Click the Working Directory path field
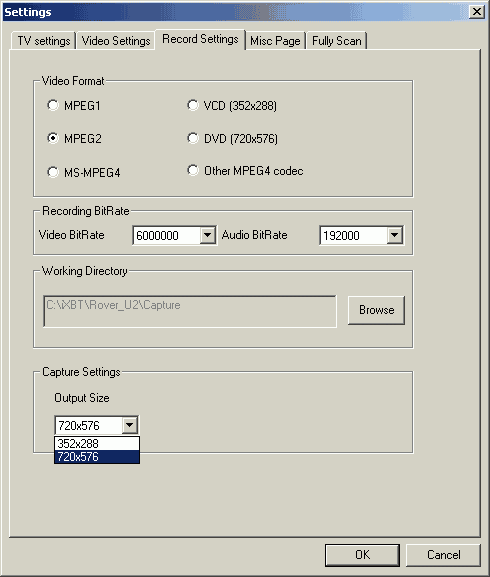Screen dimensions: 490x577 190,311
